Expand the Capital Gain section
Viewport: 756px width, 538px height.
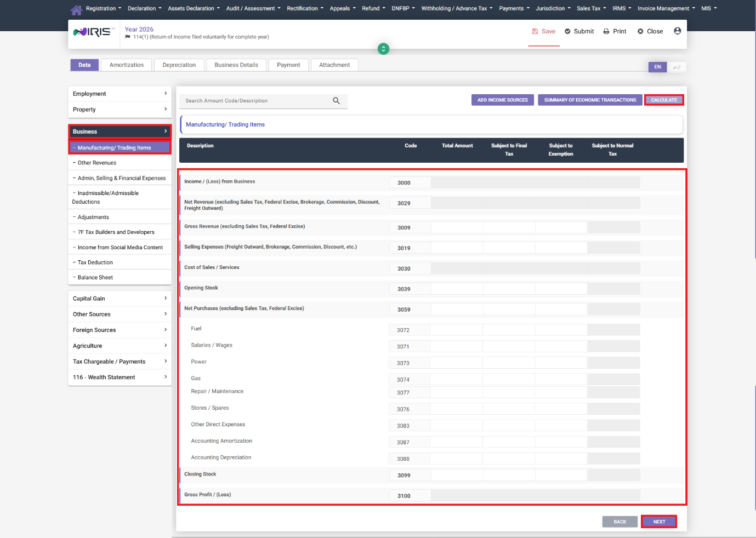click(x=120, y=299)
